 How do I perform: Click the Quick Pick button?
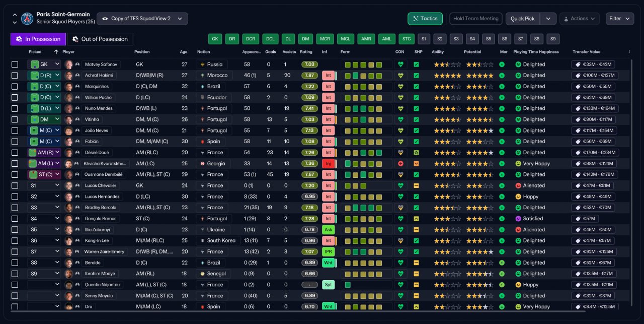[x=523, y=19]
